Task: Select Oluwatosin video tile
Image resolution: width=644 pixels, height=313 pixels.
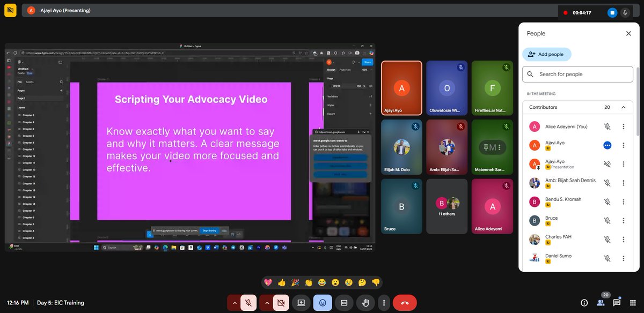Action: point(447,88)
